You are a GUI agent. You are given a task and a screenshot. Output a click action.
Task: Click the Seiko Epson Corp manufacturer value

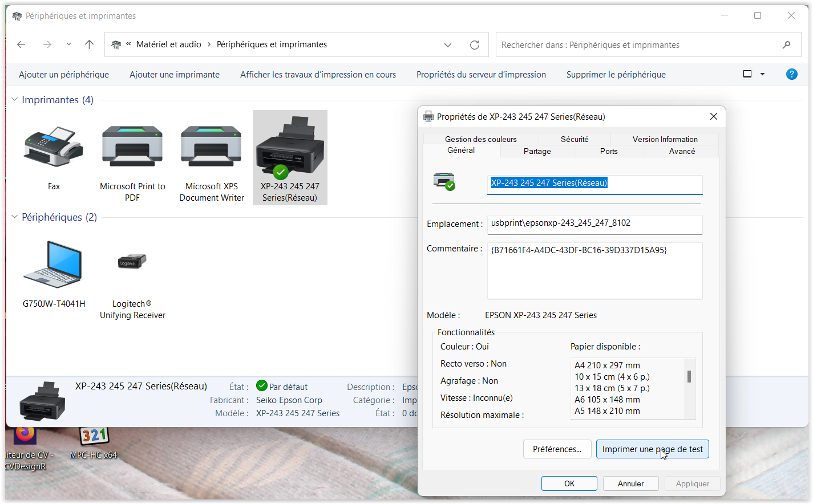tap(289, 400)
